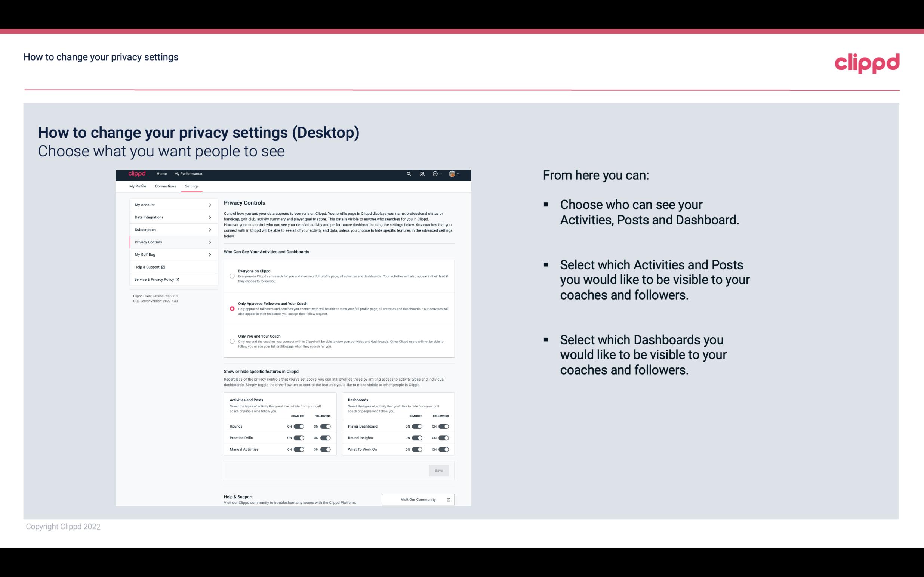Click the Visit Our Community button
Image resolution: width=924 pixels, height=577 pixels.
point(417,499)
